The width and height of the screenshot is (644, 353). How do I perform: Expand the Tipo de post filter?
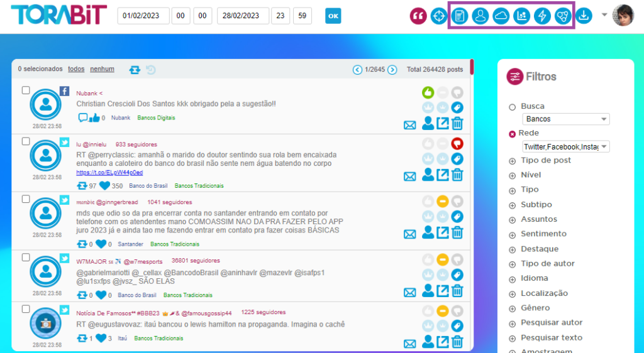tap(512, 161)
